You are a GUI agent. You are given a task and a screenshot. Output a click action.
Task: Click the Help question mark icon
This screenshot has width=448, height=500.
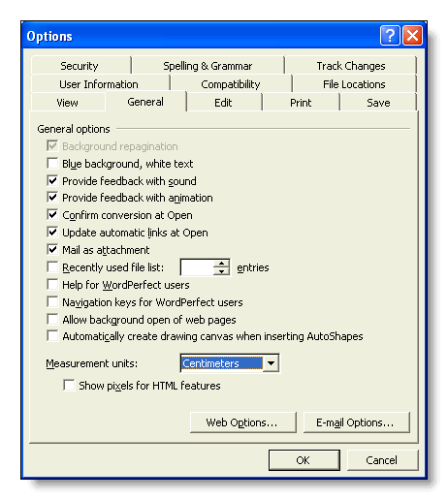point(390,36)
